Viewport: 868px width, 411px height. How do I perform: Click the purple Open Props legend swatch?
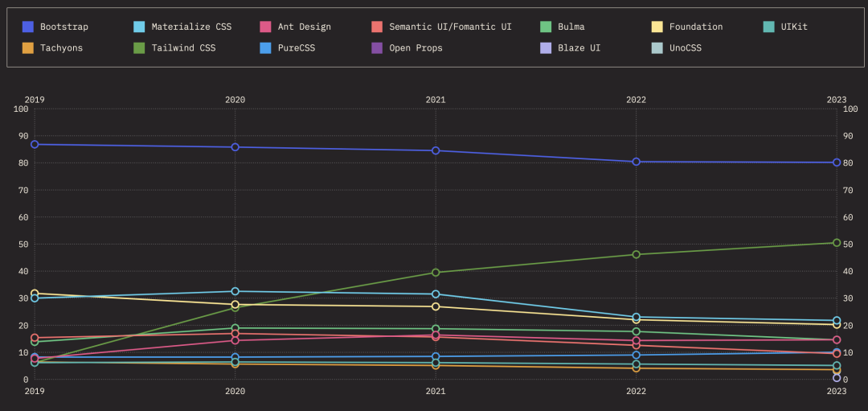tap(377, 48)
